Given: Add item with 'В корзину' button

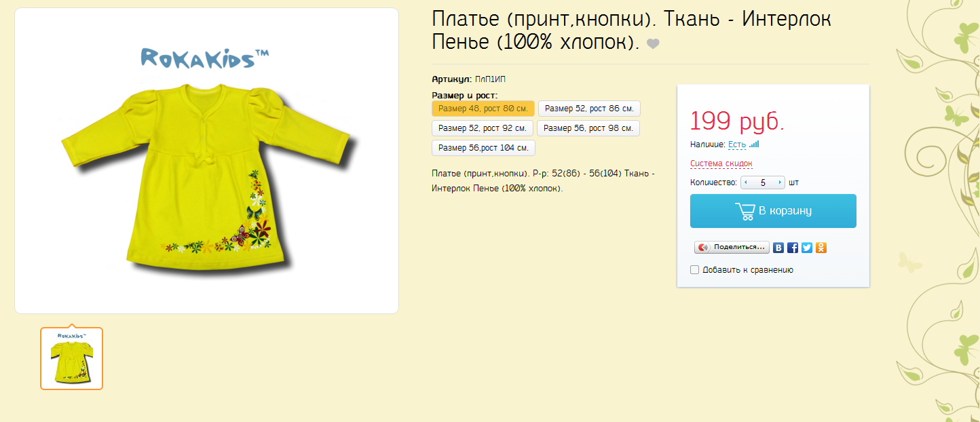Looking at the screenshot, I should click(773, 211).
